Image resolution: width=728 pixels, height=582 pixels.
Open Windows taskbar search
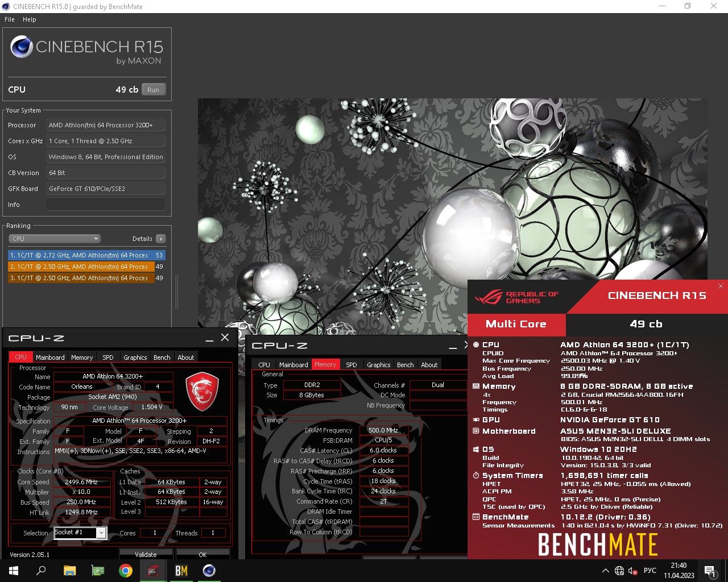pos(41,571)
